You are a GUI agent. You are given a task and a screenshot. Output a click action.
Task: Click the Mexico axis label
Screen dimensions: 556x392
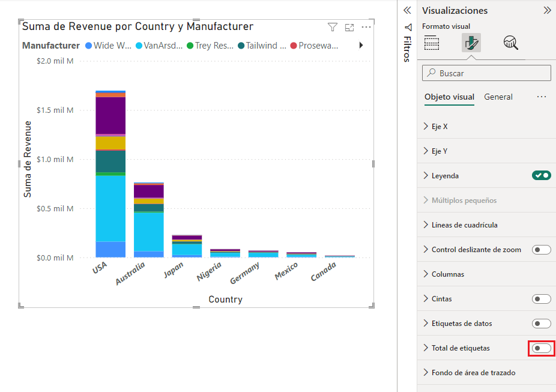coord(286,271)
